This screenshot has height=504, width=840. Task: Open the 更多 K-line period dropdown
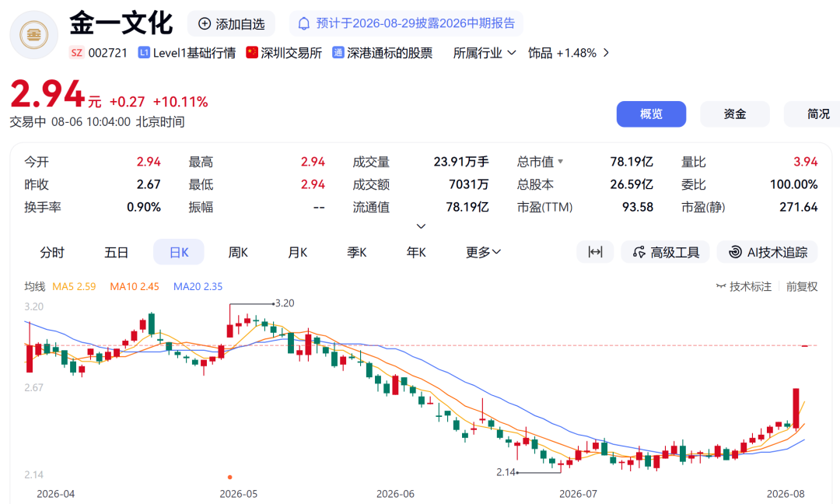tap(483, 252)
